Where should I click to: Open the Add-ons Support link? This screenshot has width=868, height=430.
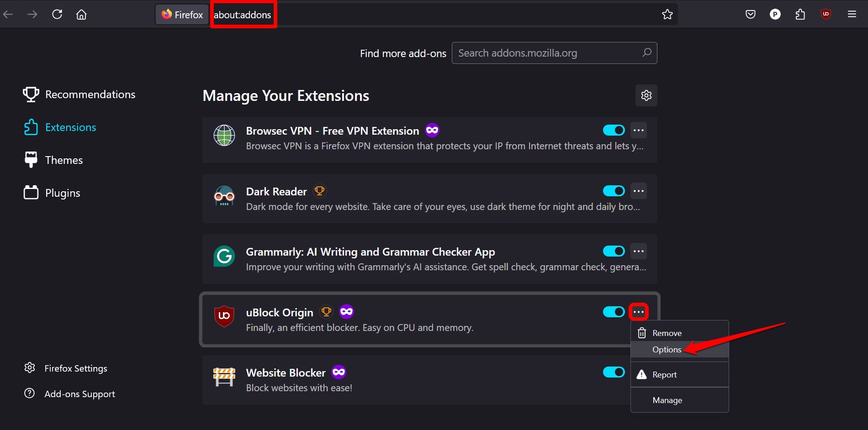(x=69, y=393)
